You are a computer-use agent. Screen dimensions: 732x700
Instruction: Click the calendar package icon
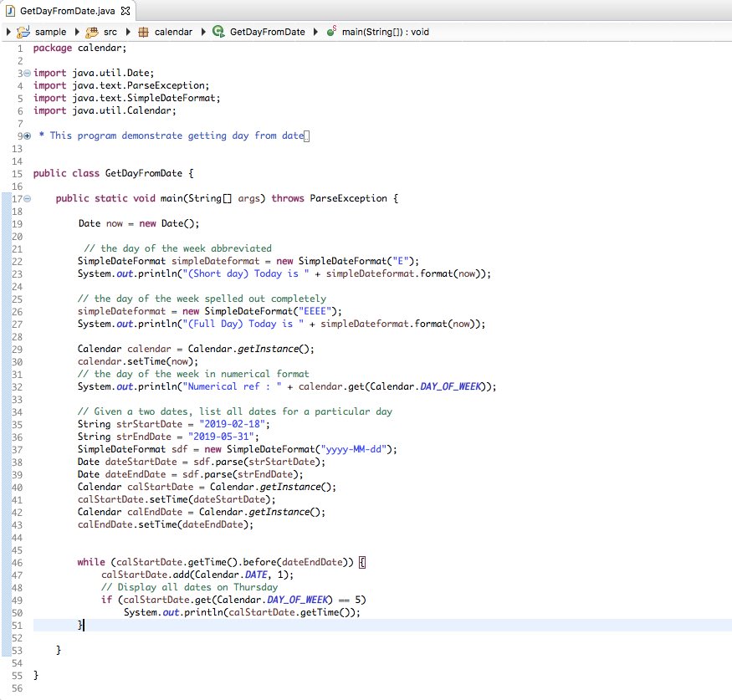click(x=143, y=32)
